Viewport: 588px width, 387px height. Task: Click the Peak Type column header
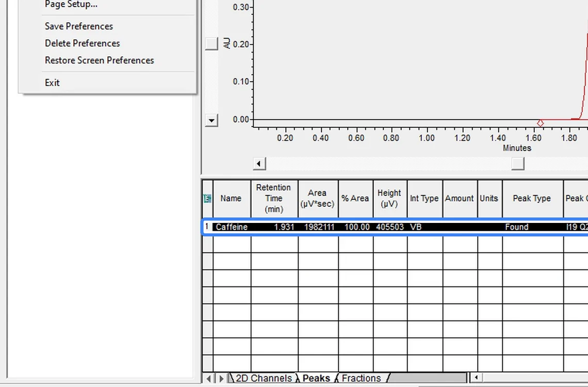pos(532,198)
